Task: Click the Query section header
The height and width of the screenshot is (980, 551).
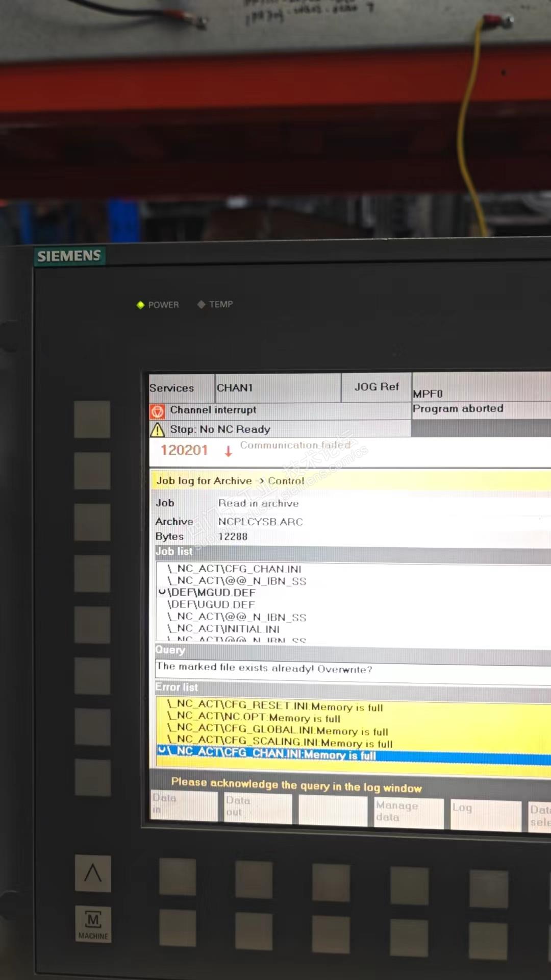Action: pos(353,652)
